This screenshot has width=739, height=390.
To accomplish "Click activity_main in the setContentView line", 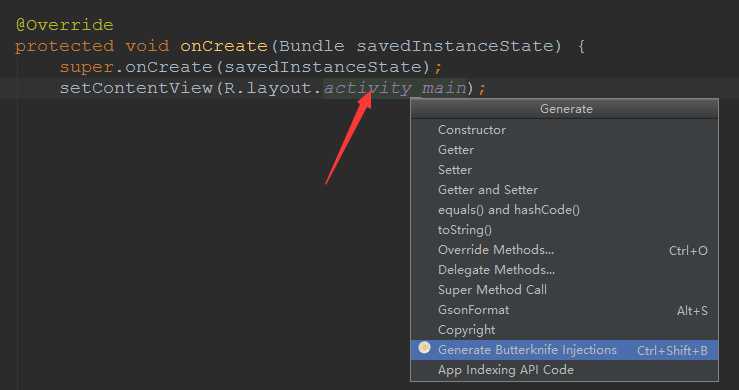I will coord(395,88).
